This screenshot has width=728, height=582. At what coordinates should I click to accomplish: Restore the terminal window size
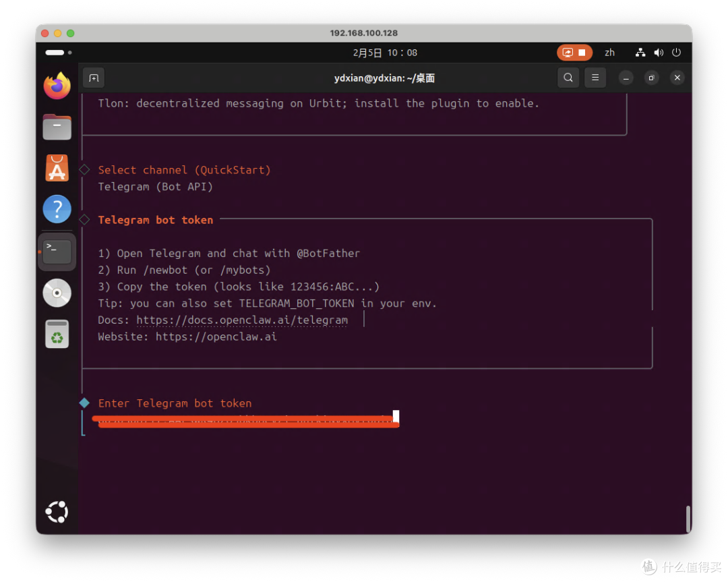tap(651, 78)
